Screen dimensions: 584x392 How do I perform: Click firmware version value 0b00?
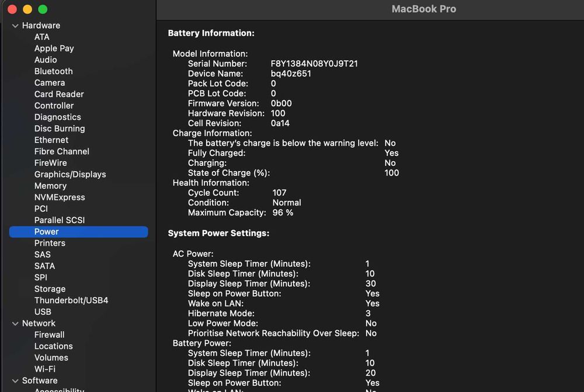[281, 103]
